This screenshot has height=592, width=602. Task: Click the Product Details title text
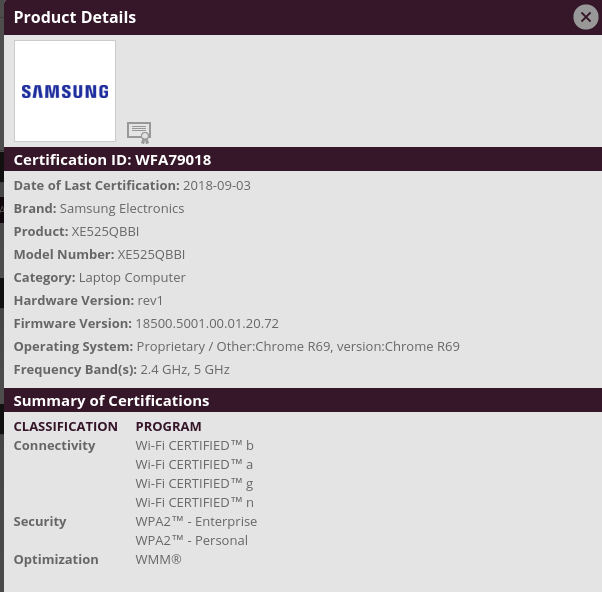[75, 17]
